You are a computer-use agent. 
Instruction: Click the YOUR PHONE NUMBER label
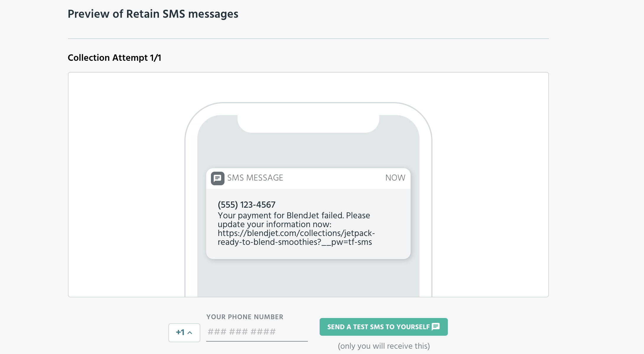pyautogui.click(x=245, y=317)
